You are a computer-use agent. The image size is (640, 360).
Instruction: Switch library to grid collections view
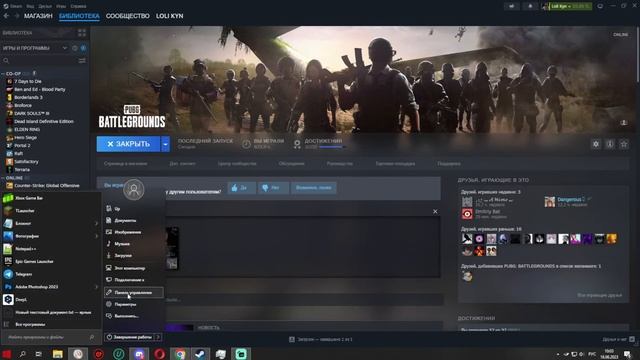[x=82, y=33]
